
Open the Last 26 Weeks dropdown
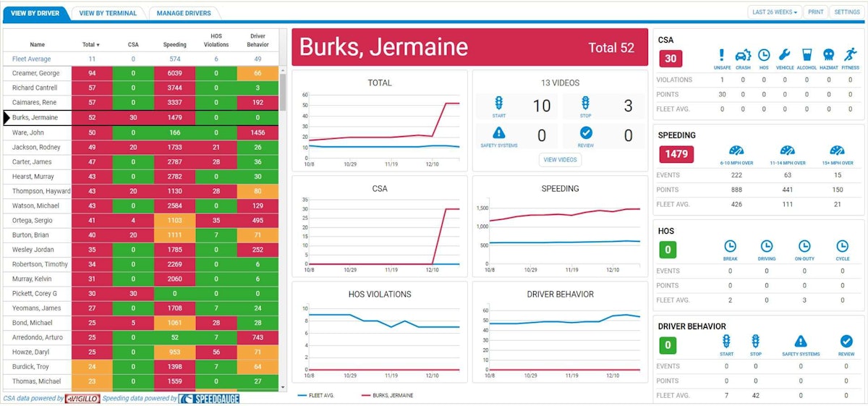click(775, 12)
